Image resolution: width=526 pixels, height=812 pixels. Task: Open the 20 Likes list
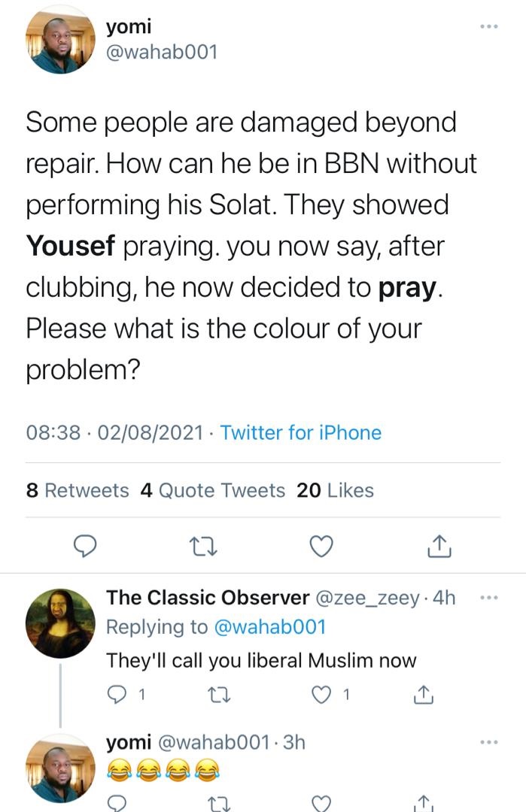(336, 491)
